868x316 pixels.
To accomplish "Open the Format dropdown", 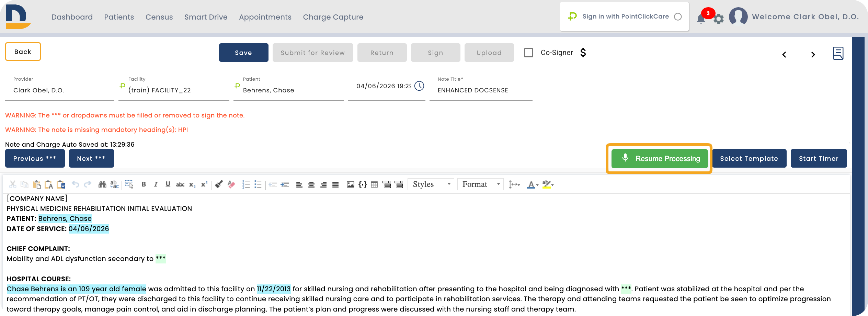I will 480,184.
